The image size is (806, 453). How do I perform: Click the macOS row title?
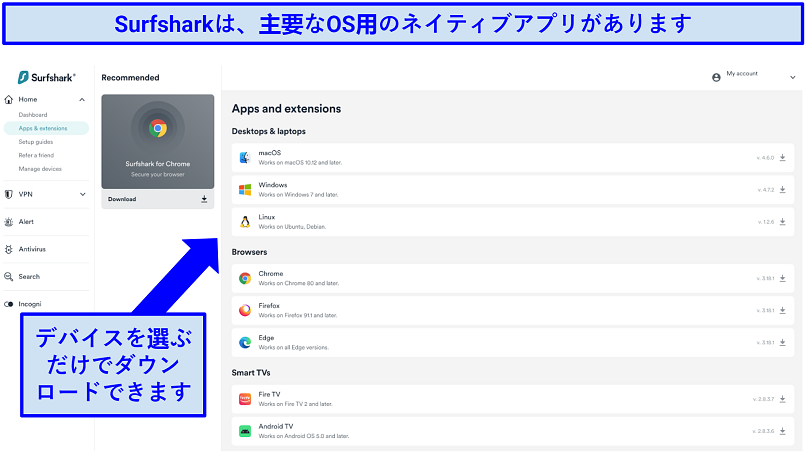click(270, 153)
